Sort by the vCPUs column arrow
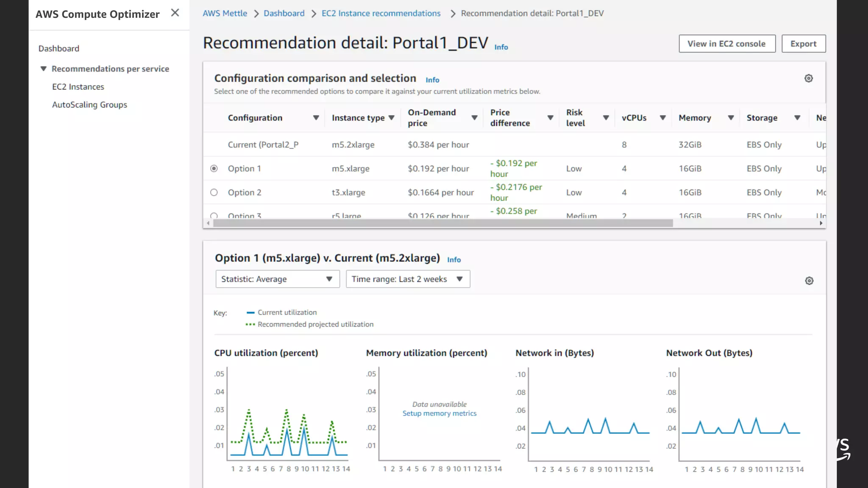 (662, 118)
